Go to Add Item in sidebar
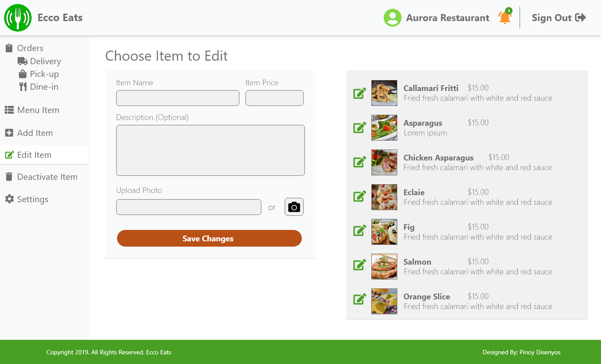Screen dimensions: 601x364 35,133
